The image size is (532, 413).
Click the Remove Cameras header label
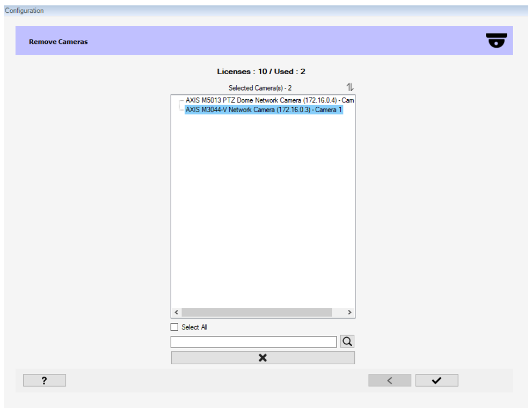(x=58, y=41)
